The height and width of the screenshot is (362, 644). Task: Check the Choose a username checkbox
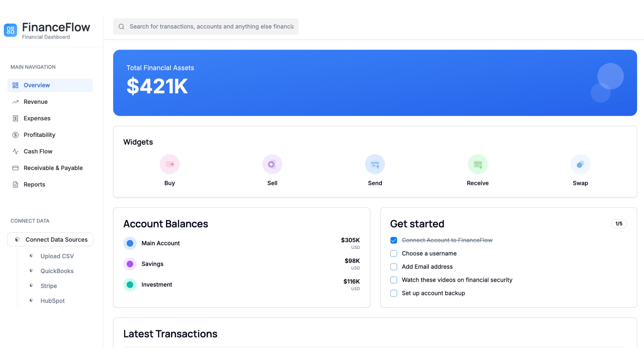[x=394, y=253]
